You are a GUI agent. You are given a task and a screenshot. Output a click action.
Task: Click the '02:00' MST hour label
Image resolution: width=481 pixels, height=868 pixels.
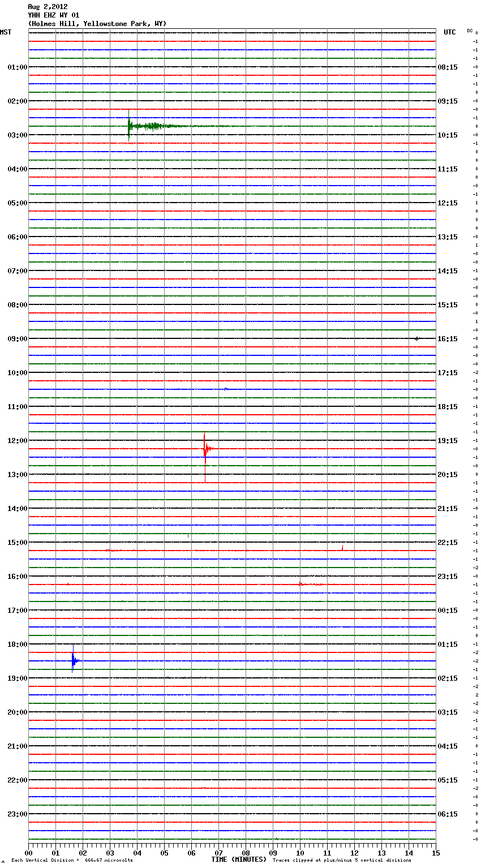click(17, 101)
